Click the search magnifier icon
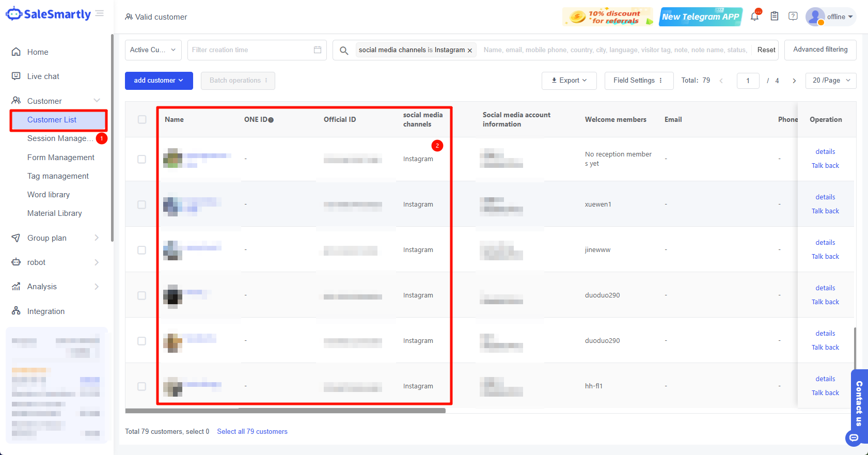 (344, 50)
